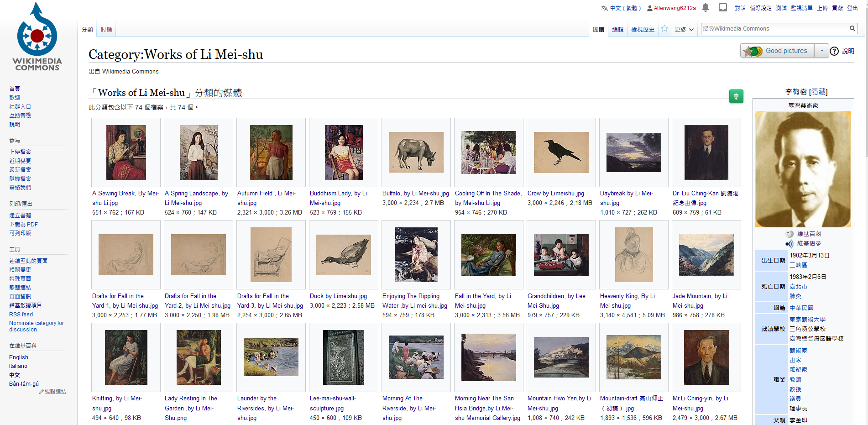The width and height of the screenshot is (868, 425).
Task: Click the help question mark icon
Action: click(834, 51)
